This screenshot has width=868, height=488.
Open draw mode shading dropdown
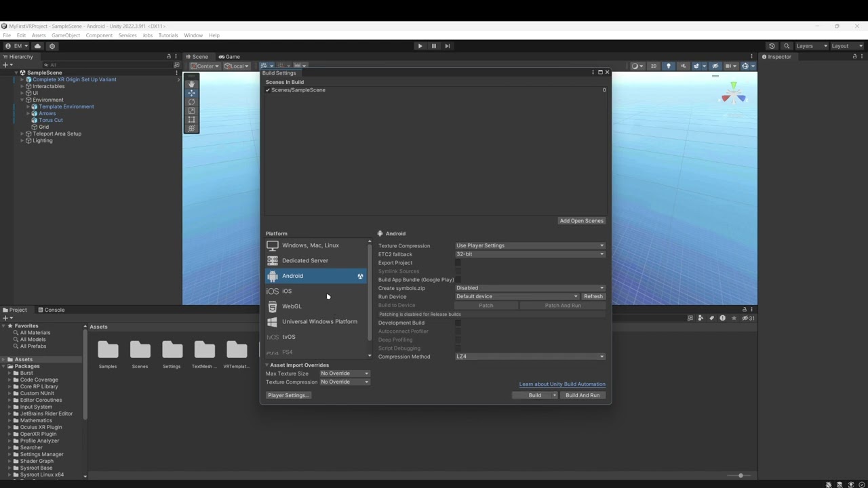pyautogui.click(x=637, y=66)
